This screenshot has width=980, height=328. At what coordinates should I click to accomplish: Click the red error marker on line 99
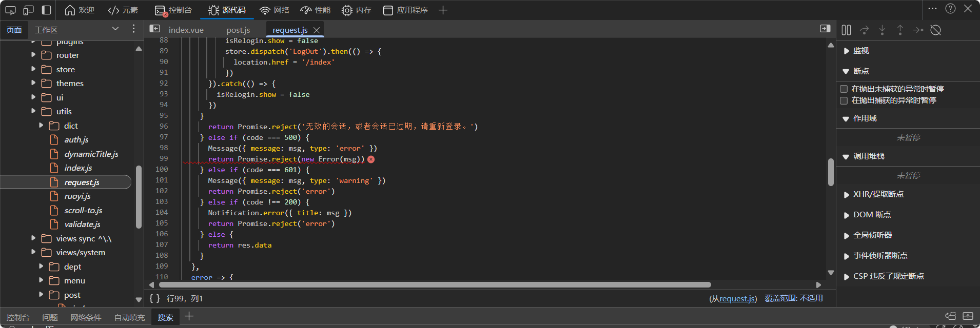(371, 159)
